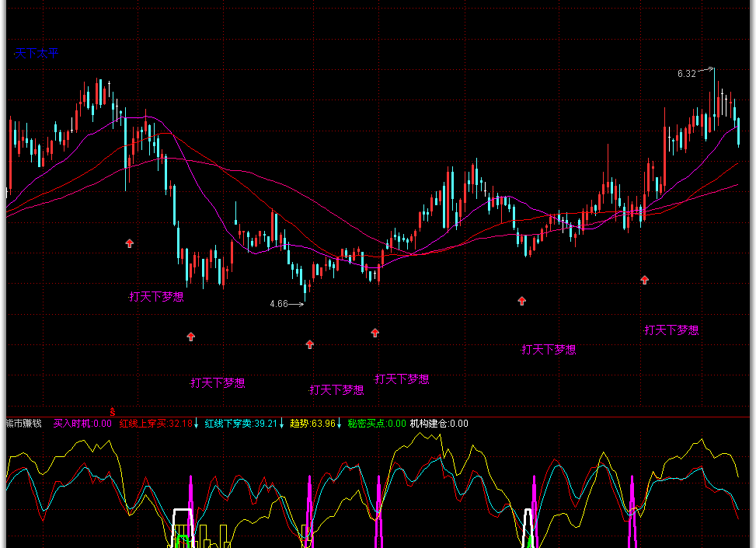Pick the 红线下穿卖:39.21 readout

241,424
